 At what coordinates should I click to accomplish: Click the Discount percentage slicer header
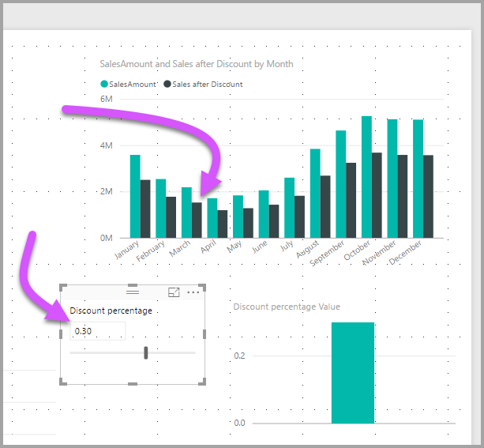[111, 311]
